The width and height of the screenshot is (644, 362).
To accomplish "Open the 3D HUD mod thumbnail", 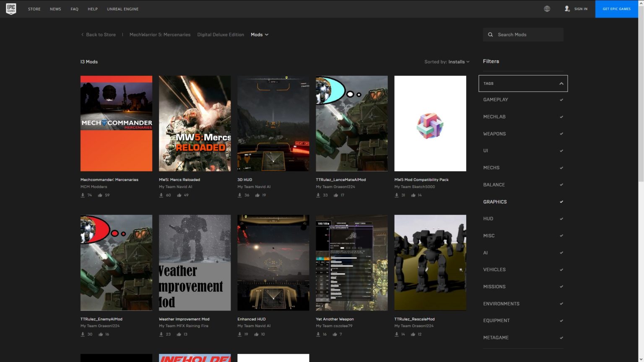I will click(273, 124).
